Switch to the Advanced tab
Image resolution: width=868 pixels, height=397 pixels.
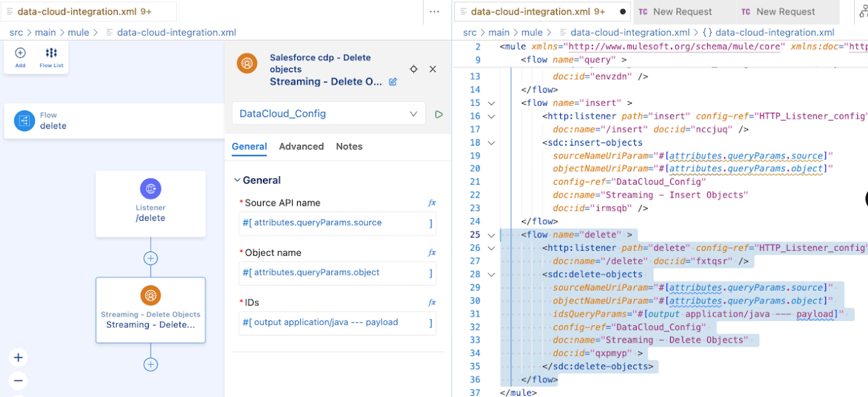(301, 146)
